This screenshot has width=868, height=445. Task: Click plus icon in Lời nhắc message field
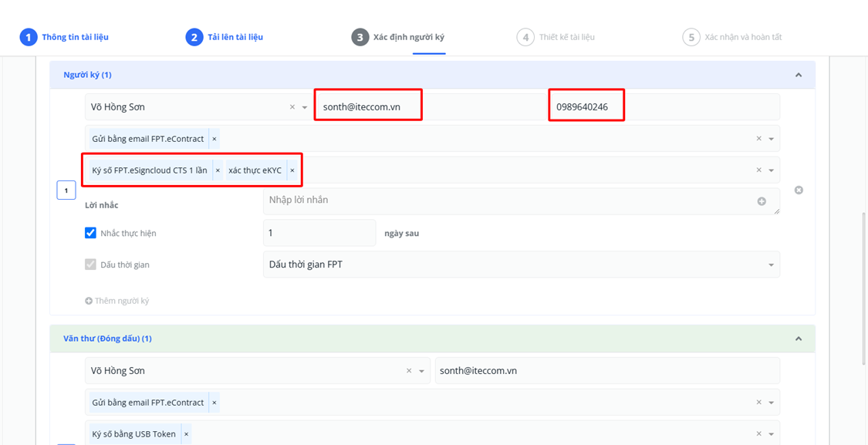(762, 201)
